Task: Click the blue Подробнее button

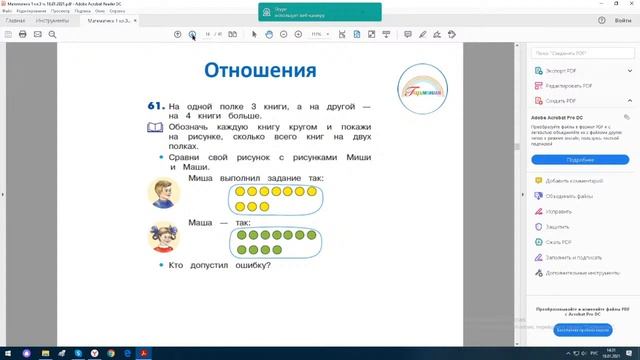Action: (x=580, y=160)
